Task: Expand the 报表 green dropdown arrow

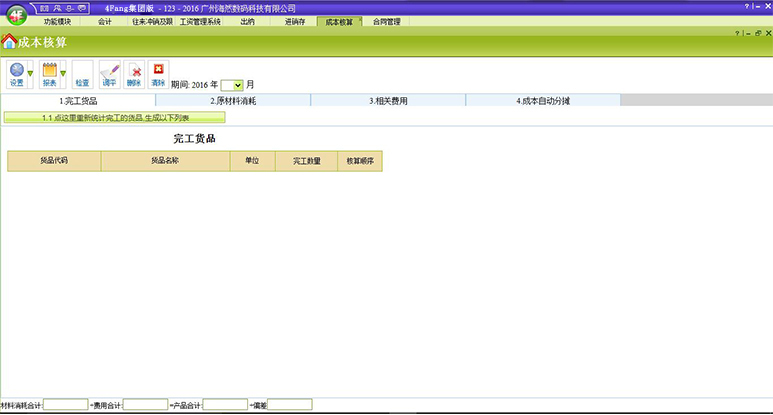Action: click(x=63, y=73)
